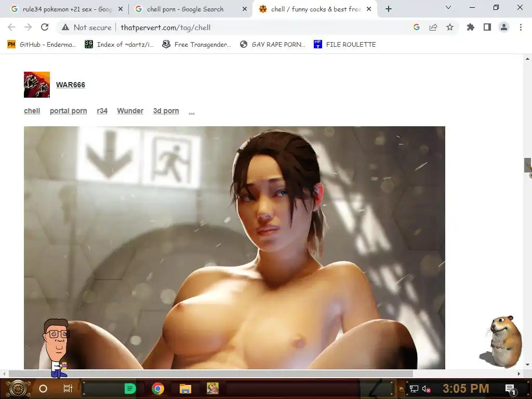Click the Google icon in address bar
This screenshot has height=399, width=532.
click(417, 27)
